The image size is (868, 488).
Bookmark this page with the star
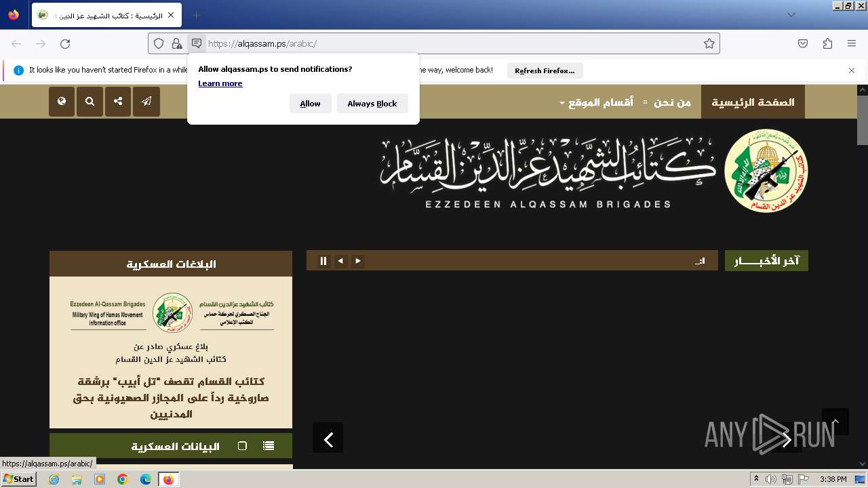709,43
